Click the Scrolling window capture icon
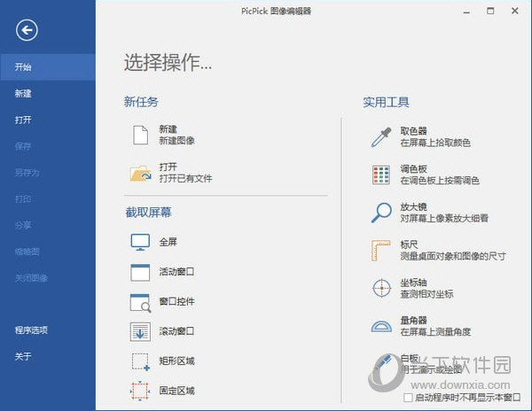Image resolution: width=532 pixels, height=411 pixels. 140,331
